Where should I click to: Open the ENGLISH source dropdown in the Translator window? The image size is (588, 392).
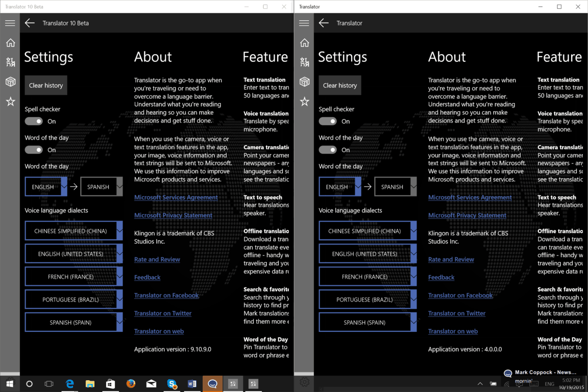(340, 186)
